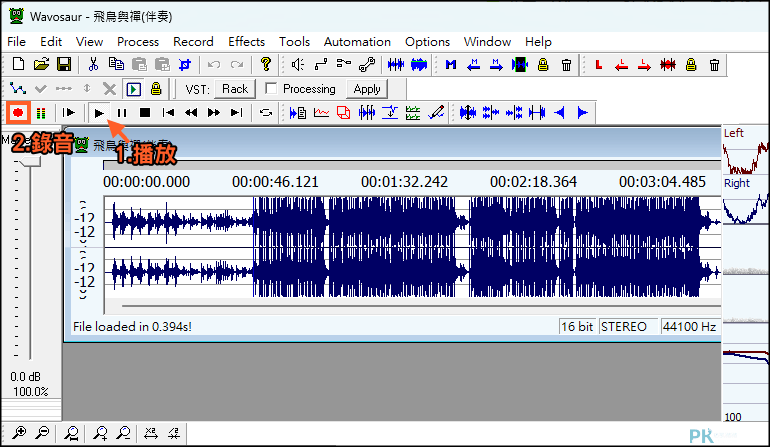Toggle the level meter icon

point(41,113)
